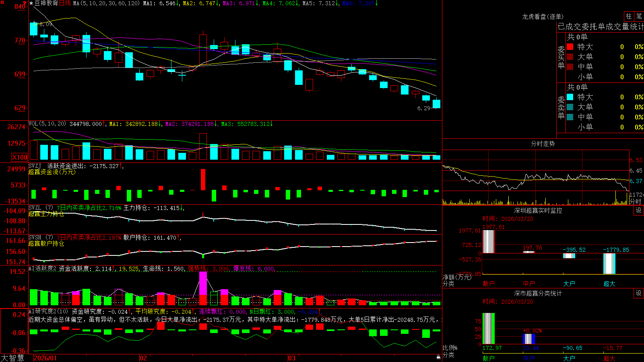Select the 日线 period label
The width and height of the screenshot is (644, 362).
[65, 3]
